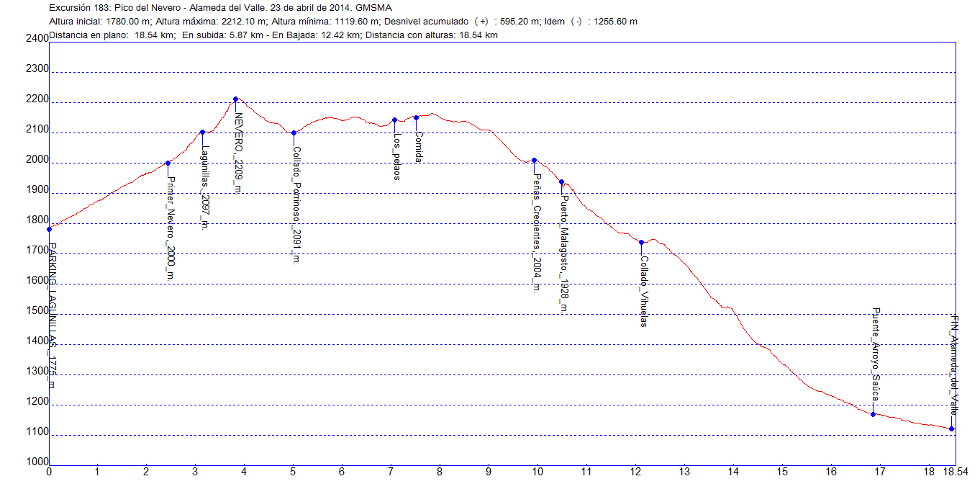The height and width of the screenshot is (489, 980).
Task: Click 'En subida: 5.87 km' text
Action: 222,35
